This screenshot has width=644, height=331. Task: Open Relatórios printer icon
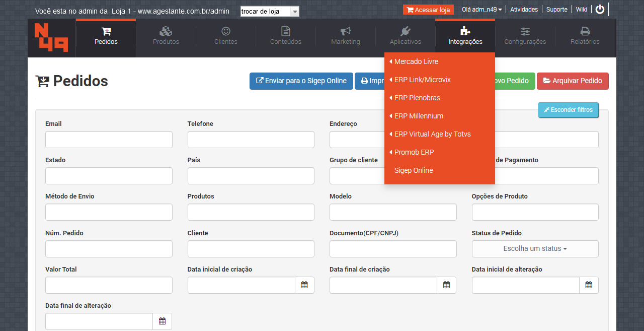click(585, 32)
